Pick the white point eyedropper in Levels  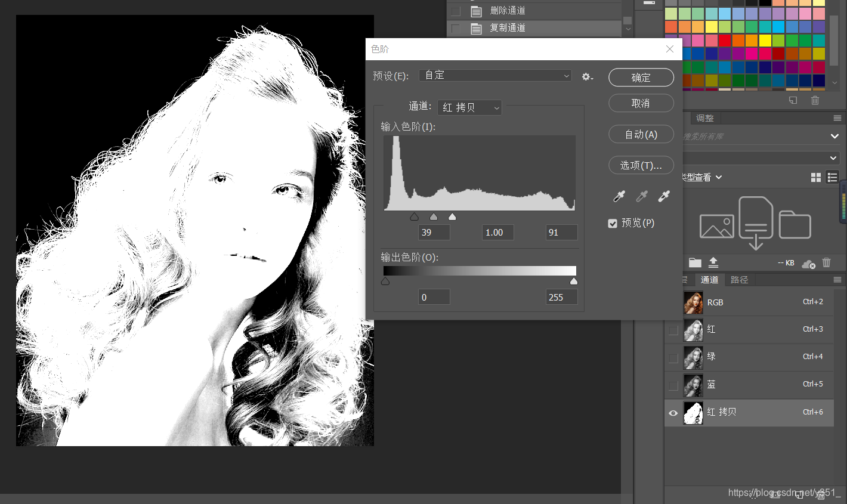coord(664,196)
